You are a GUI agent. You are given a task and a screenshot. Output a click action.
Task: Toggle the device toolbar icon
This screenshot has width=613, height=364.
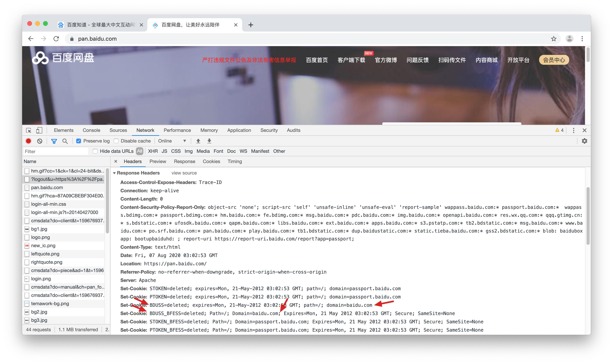point(39,130)
